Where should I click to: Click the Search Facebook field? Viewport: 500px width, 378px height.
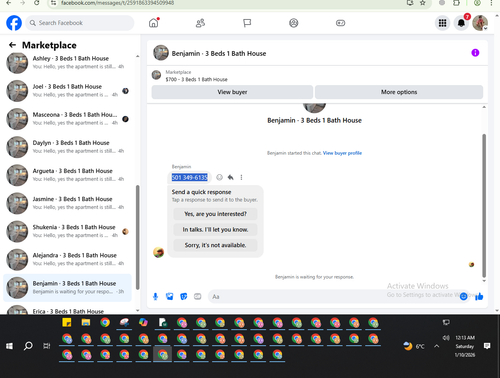point(80,23)
